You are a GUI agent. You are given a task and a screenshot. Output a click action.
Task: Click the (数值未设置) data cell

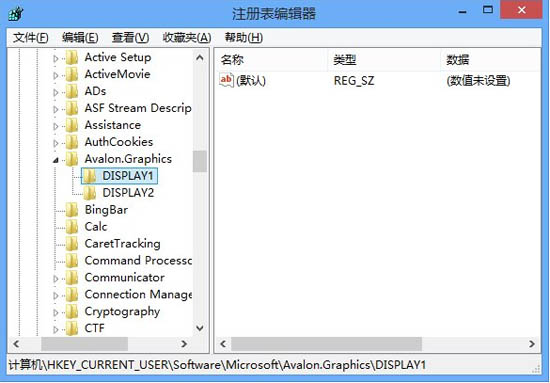[478, 81]
